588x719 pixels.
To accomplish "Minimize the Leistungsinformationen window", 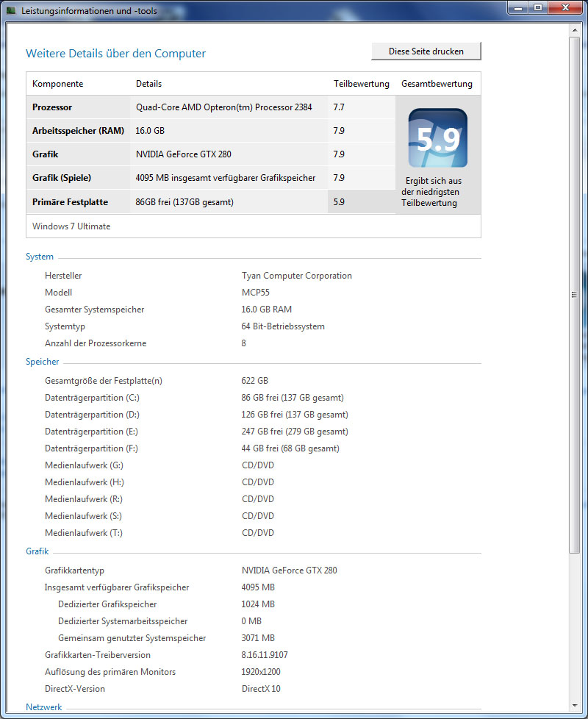I will coord(518,8).
